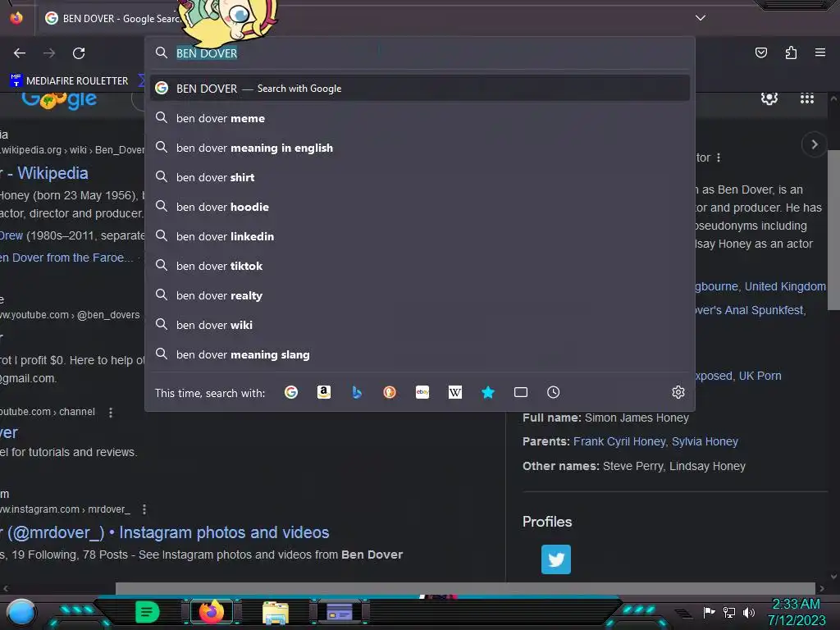Open File Explorer from the taskbar
The height and width of the screenshot is (630, 840).
(276, 612)
